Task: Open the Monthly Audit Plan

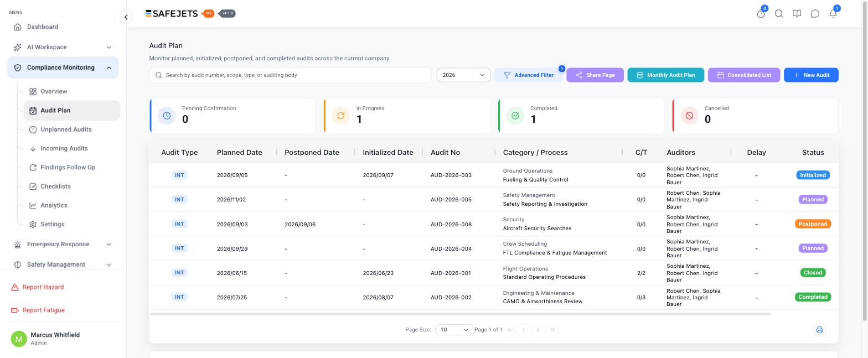Action: click(x=665, y=75)
